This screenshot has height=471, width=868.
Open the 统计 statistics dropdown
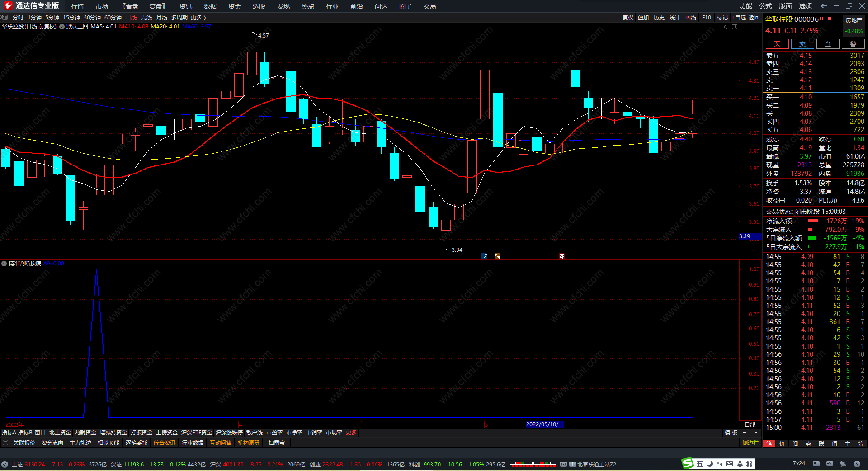(675, 18)
